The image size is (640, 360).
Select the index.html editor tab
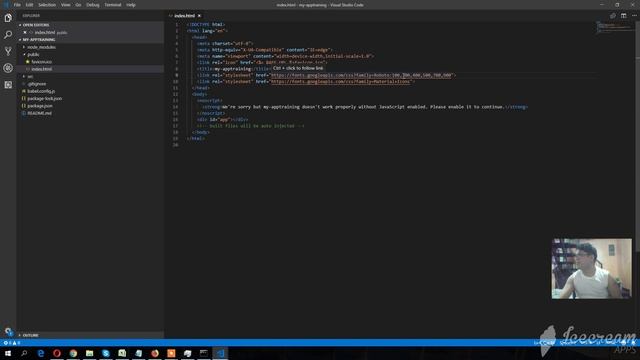coord(184,16)
